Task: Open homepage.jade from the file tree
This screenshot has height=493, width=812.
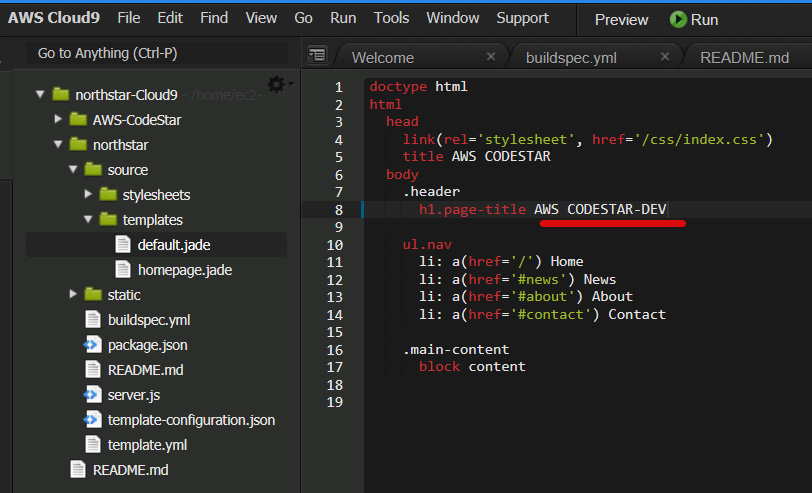Action: pos(184,270)
